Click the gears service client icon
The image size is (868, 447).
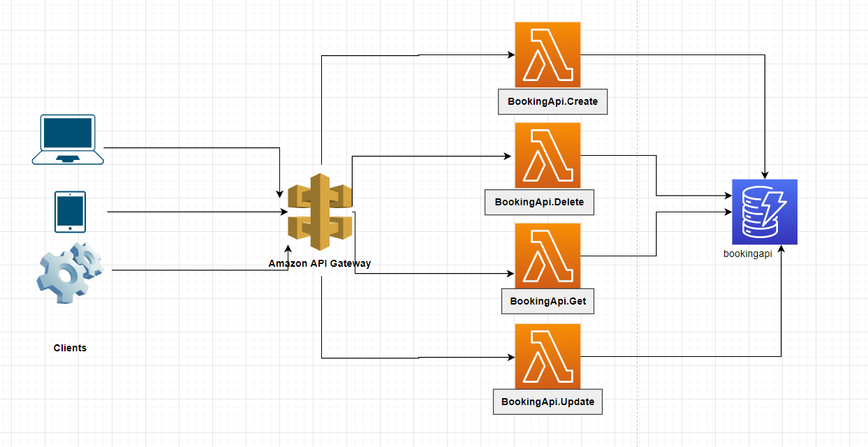(x=68, y=272)
